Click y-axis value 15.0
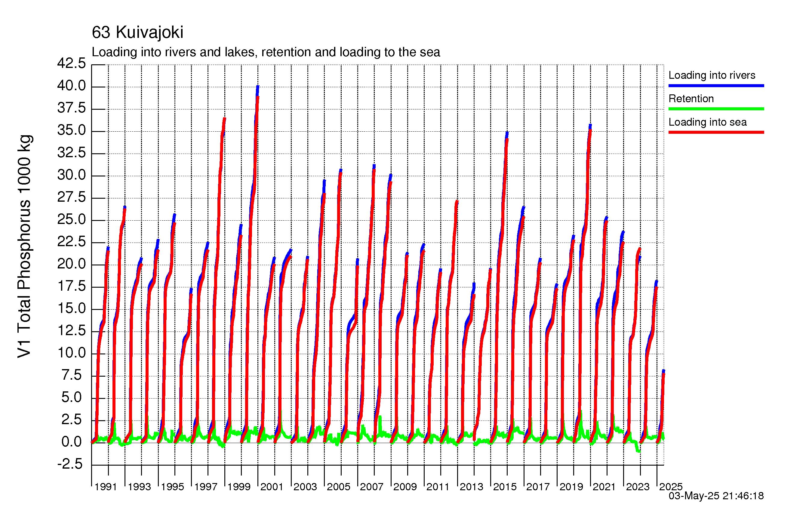This screenshot has height=511, width=812. click(x=72, y=308)
